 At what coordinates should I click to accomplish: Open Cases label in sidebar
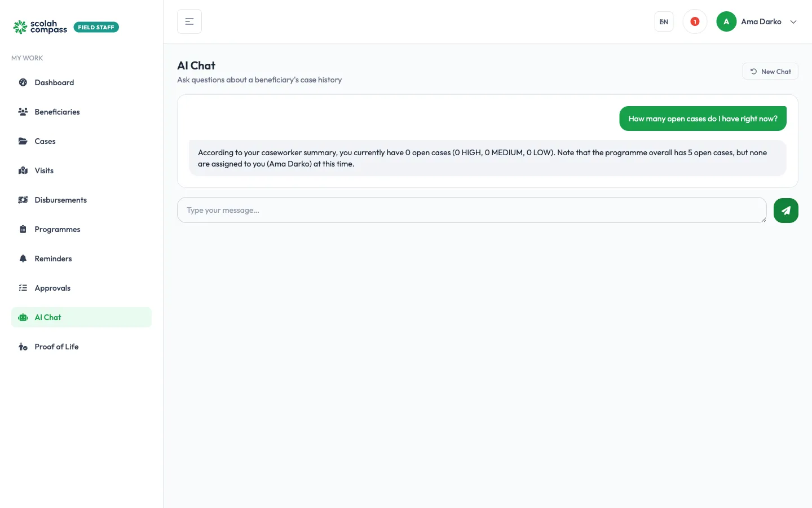pyautogui.click(x=45, y=141)
